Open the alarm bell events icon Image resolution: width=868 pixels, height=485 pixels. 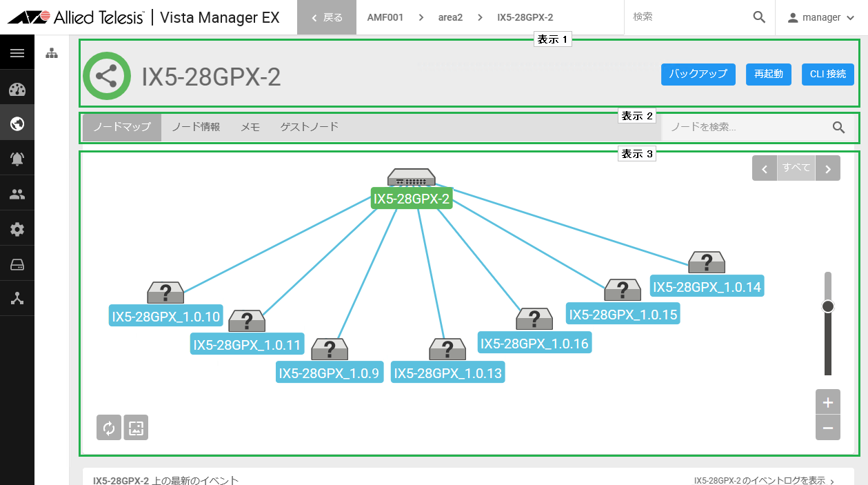pyautogui.click(x=17, y=159)
